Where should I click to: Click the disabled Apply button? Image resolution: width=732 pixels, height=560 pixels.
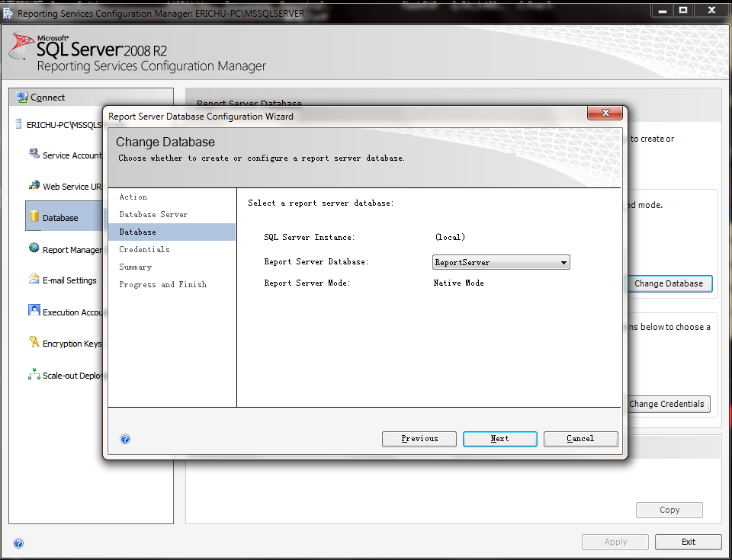(x=615, y=542)
